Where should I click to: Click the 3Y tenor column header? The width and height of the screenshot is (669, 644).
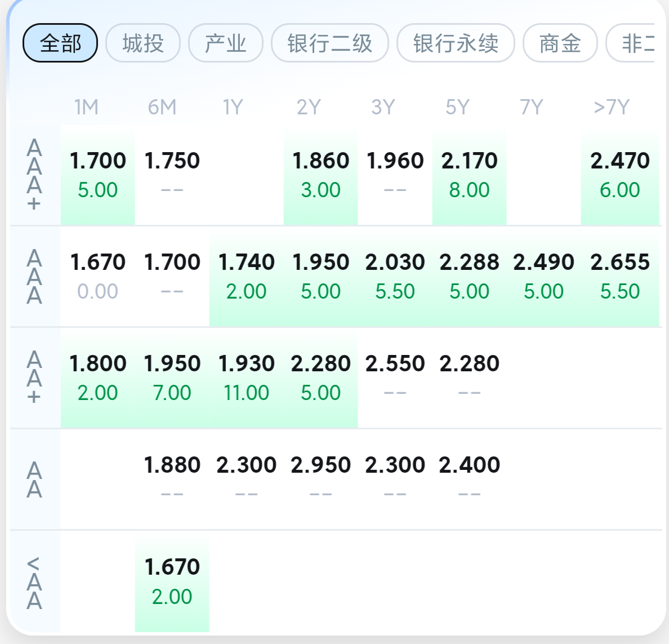click(383, 107)
